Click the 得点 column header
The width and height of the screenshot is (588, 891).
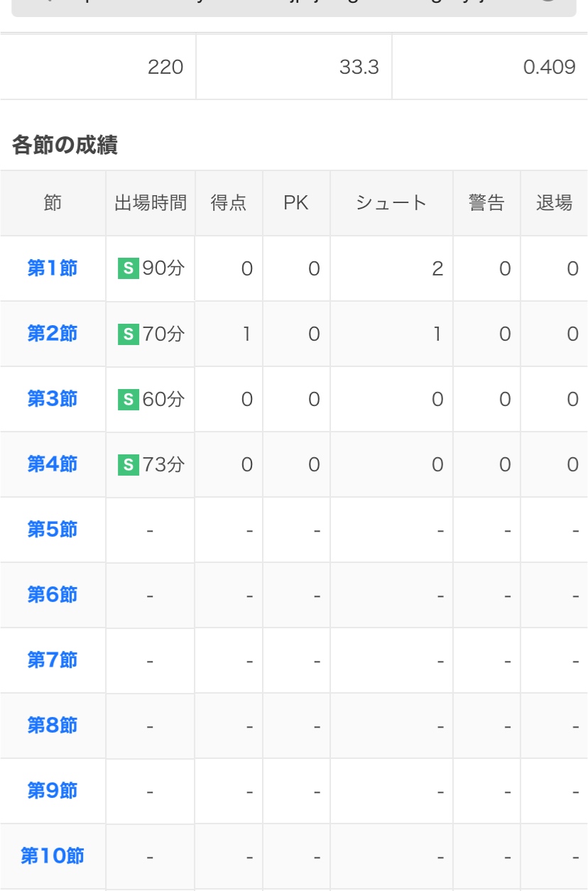[x=229, y=203]
